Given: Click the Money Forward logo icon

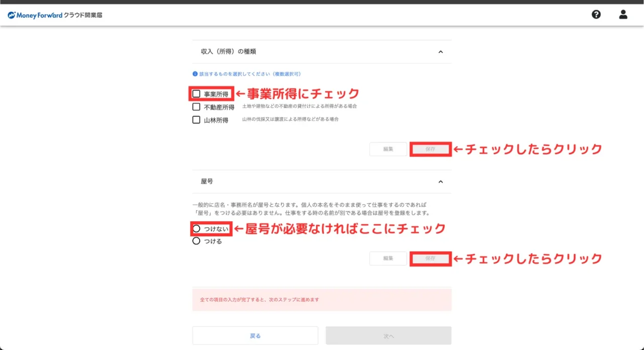Looking at the screenshot, I should [12, 15].
